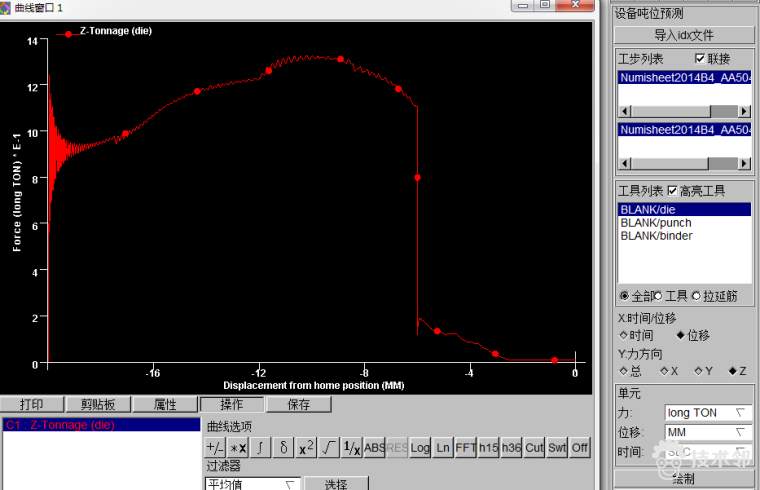Click the 导入idx文件 button
Image resolution: width=760 pixels, height=490 pixels.
tap(684, 35)
